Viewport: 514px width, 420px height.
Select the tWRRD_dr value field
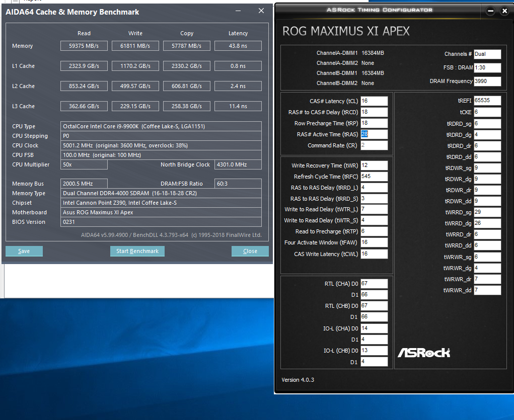tap(487, 234)
